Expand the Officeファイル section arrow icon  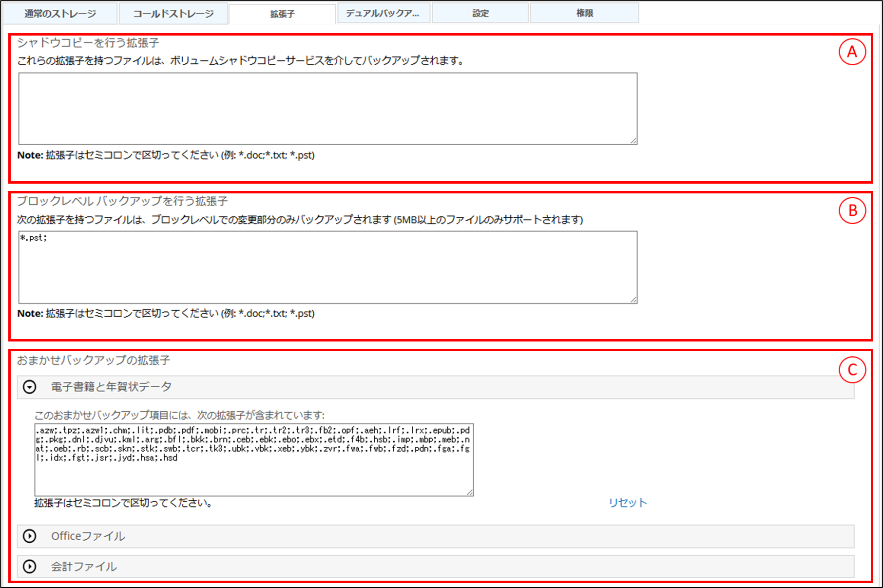tap(30, 536)
